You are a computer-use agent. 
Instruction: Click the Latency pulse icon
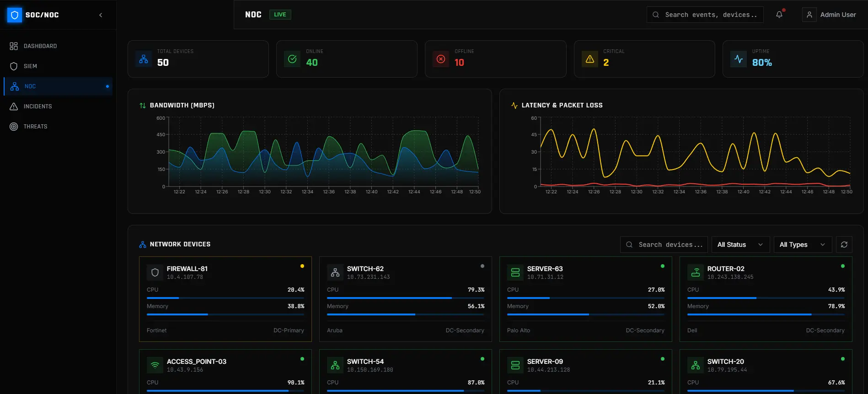514,106
